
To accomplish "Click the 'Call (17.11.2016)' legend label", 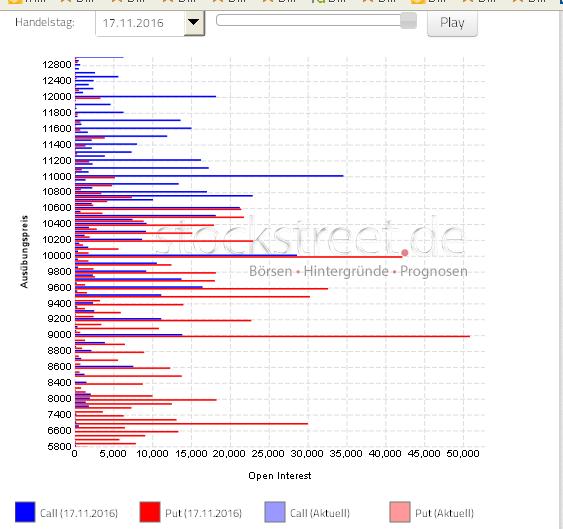I will (79, 513).
